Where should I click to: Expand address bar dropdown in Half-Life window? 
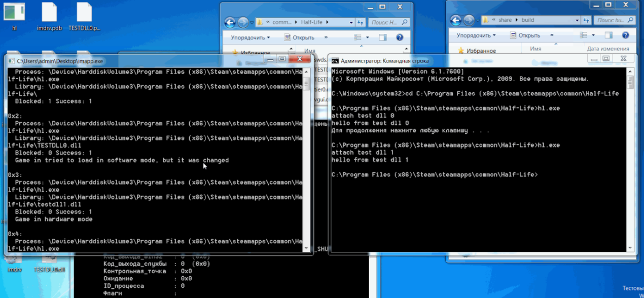351,22
